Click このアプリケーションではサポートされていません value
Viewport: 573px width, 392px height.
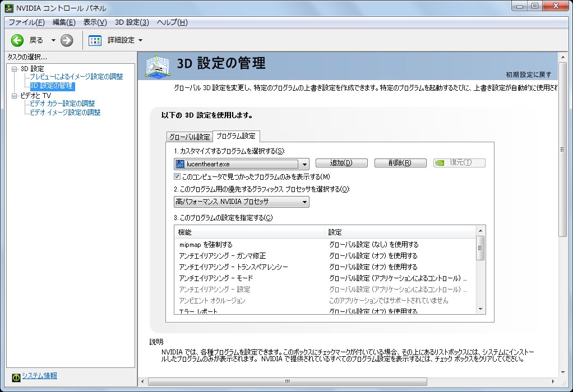(x=389, y=301)
